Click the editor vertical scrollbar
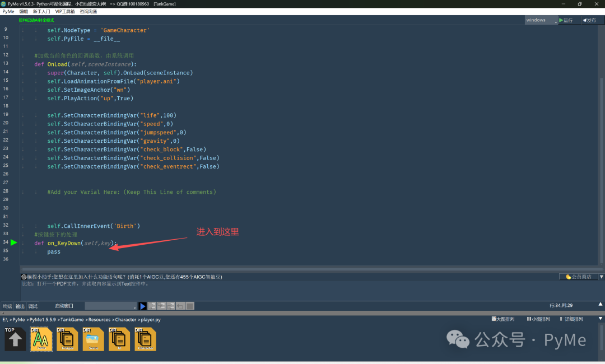The image size is (605, 364). (x=601, y=170)
